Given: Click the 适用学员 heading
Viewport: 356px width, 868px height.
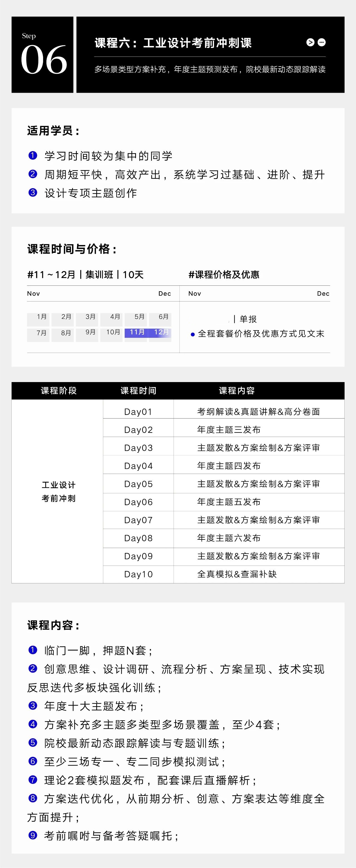Looking at the screenshot, I should coord(53,131).
